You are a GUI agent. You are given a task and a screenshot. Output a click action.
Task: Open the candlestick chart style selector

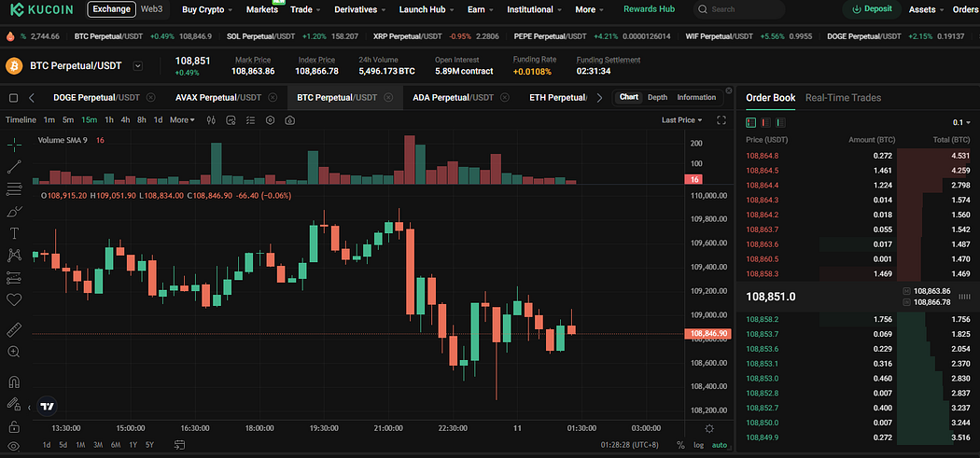pos(211,120)
